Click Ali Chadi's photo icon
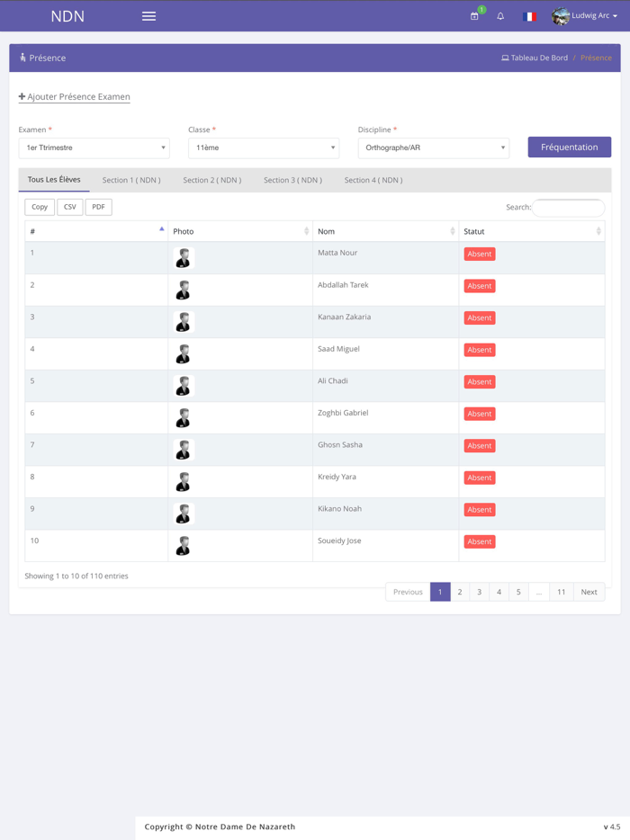This screenshot has width=630, height=840. coord(184,386)
